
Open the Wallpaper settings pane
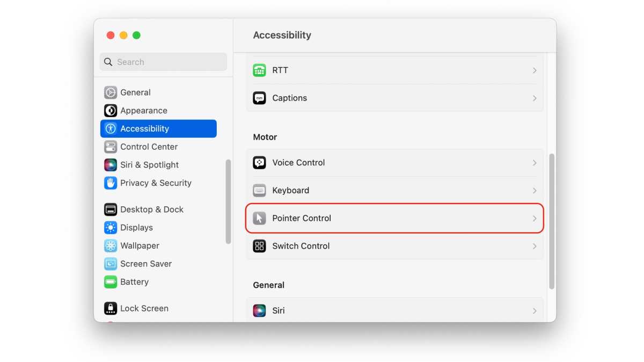click(x=140, y=245)
